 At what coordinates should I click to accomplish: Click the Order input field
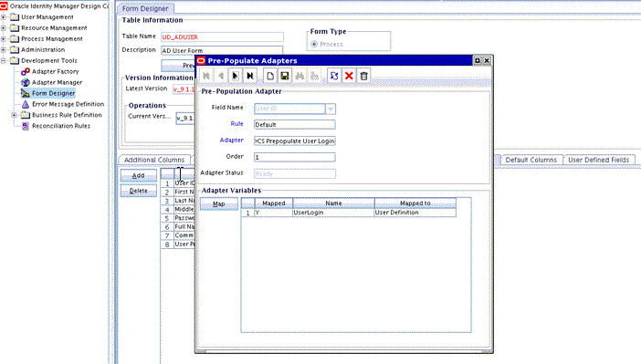294,157
